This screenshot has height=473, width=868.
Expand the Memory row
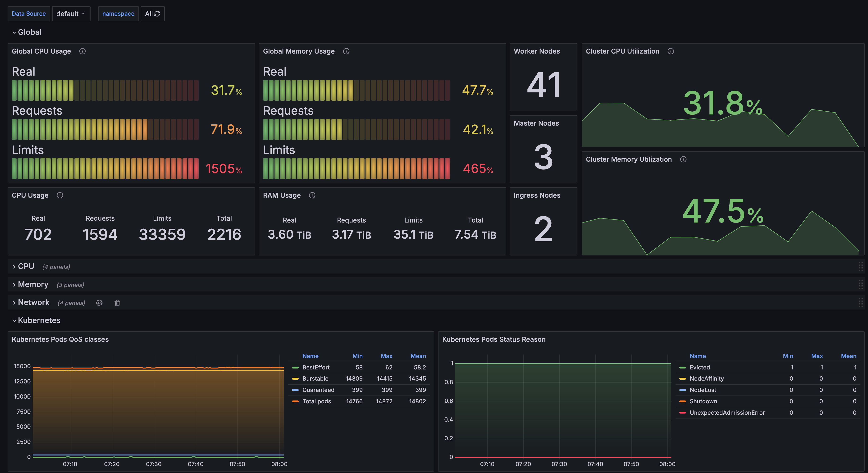(x=33, y=284)
